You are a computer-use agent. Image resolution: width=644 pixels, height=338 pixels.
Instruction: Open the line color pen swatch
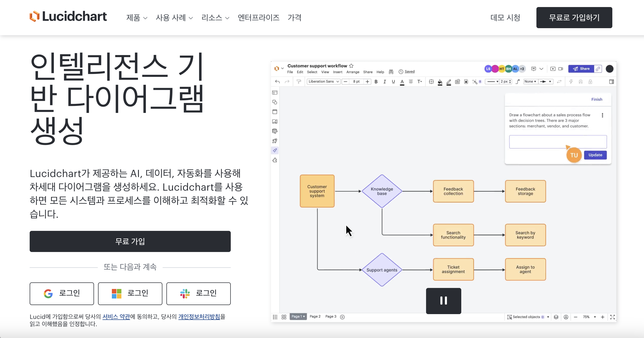tap(449, 82)
